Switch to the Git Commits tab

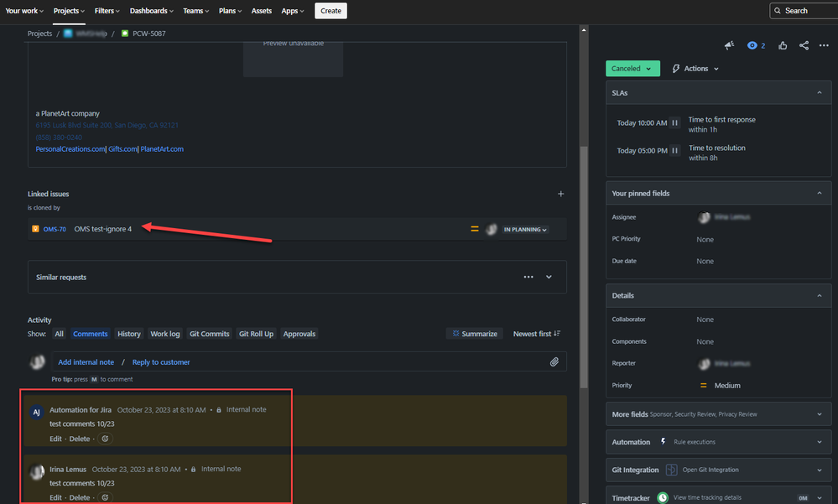(210, 334)
